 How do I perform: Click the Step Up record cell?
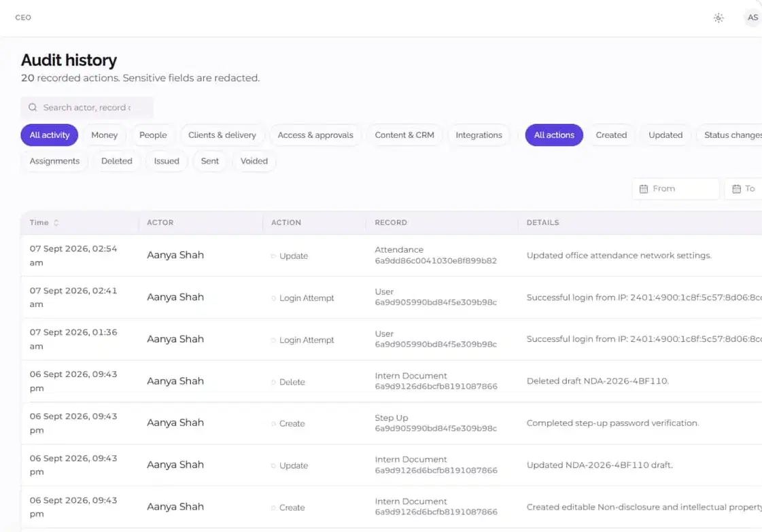click(436, 423)
